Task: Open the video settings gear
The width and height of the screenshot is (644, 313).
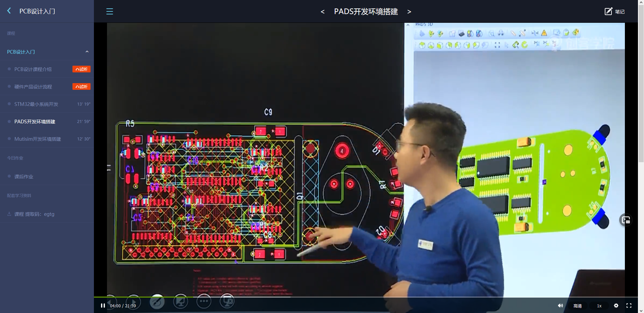Action: [x=616, y=306]
